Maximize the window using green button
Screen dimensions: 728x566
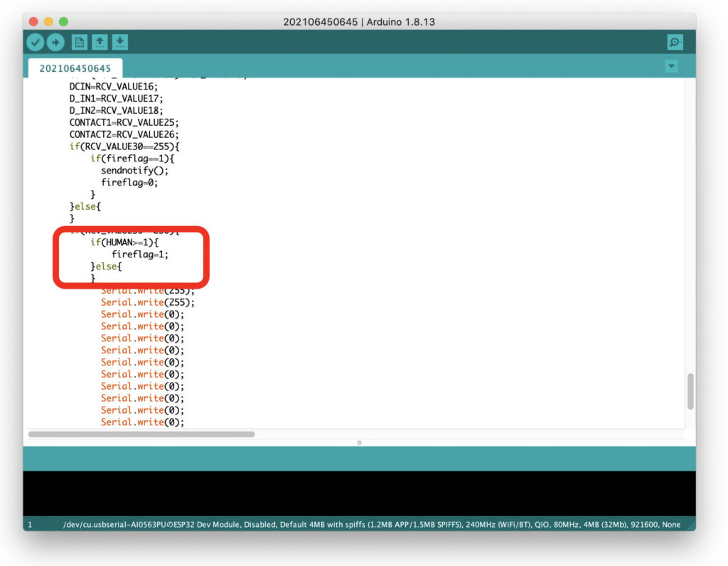point(63,22)
